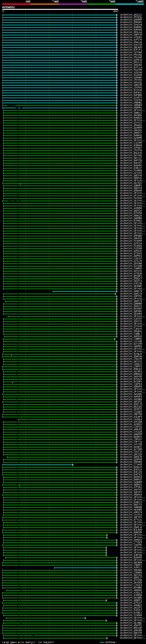Select the UniRef100_A5AXI6 label
Viewport: 146px width, 644px height.
[x=131, y=42]
